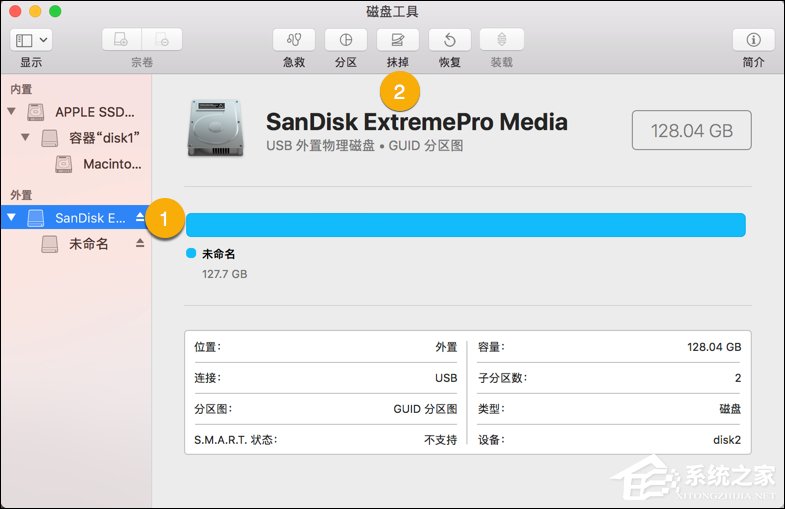Click the Mount (装载) toolbar icon
Screen dimensions: 785x509
tap(501, 40)
